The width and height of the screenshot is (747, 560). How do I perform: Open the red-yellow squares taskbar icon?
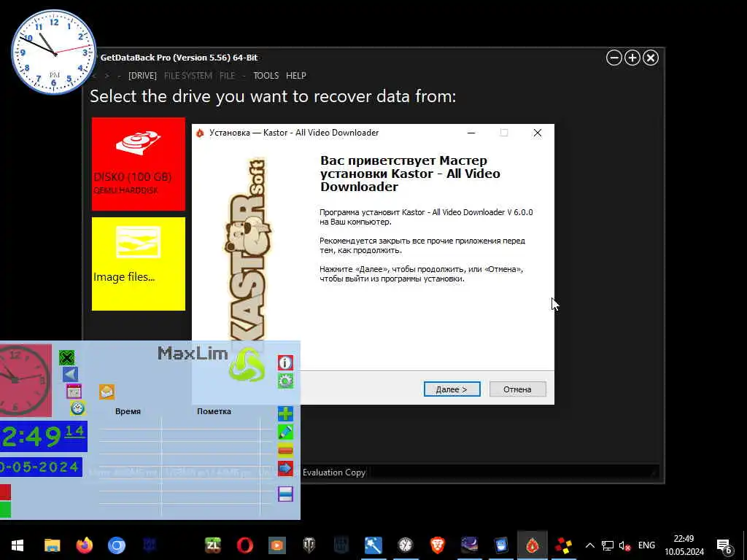point(564,545)
